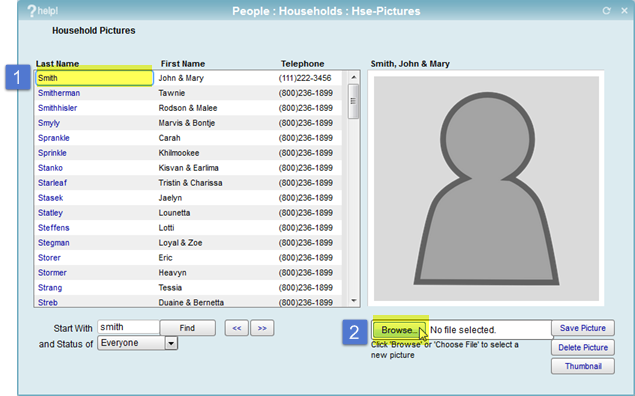This screenshot has height=396, width=635.
Task: Click first name 'Marvis & Bontje'
Action: pyautogui.click(x=187, y=123)
